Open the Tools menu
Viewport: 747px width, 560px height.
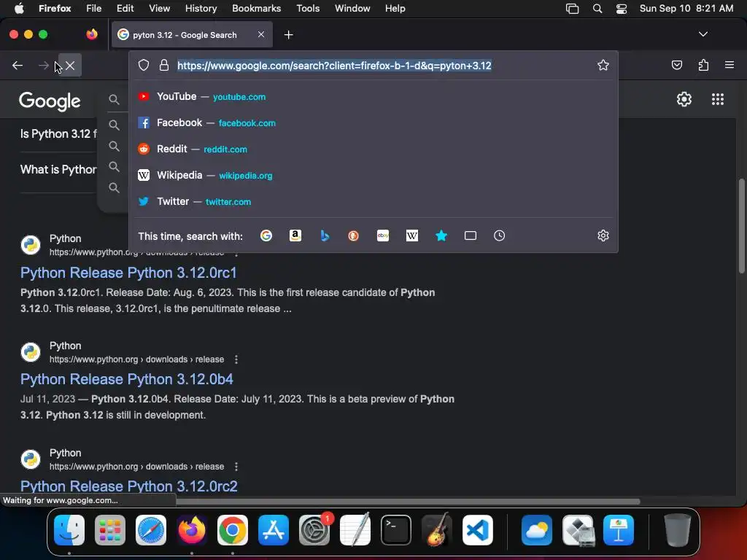tap(308, 9)
